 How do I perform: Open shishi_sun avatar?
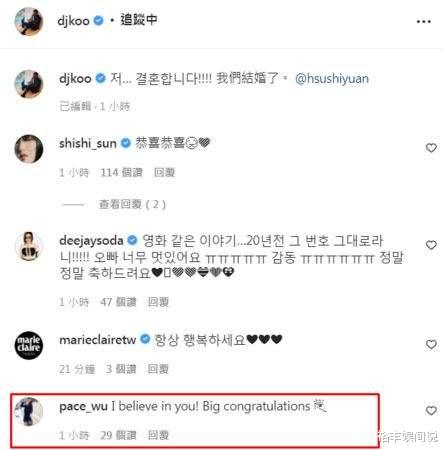[29, 149]
